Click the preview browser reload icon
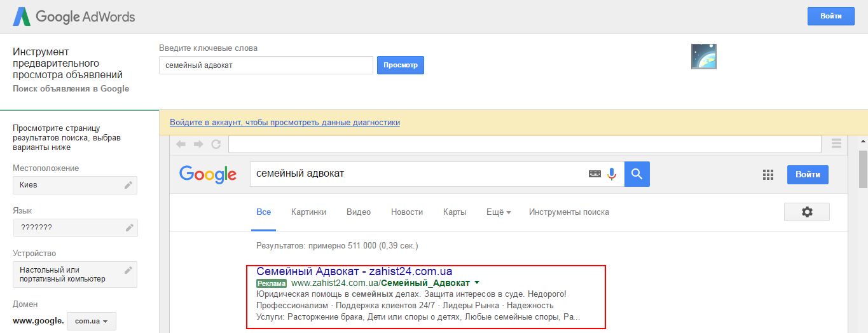The height and width of the screenshot is (333, 868). click(x=216, y=144)
